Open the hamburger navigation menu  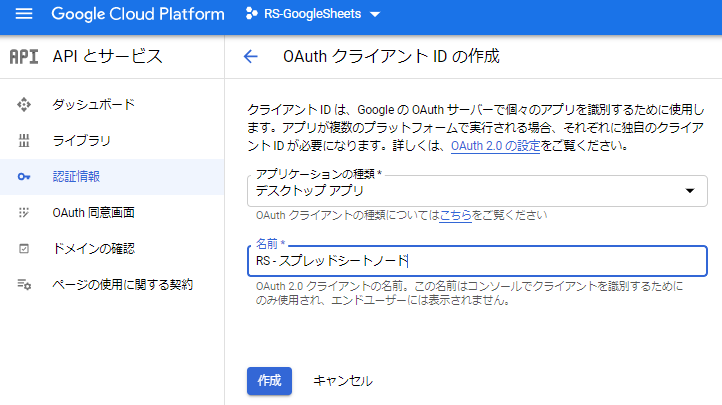24,14
